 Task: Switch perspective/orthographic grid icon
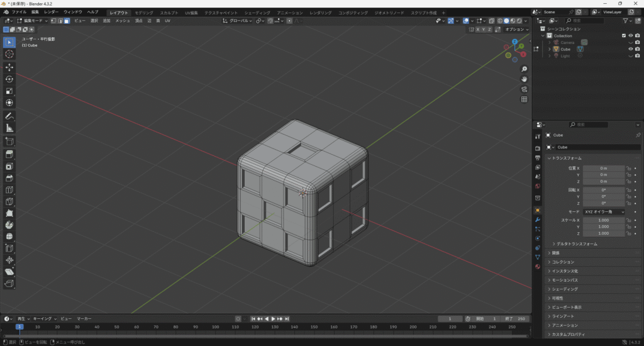(x=524, y=99)
